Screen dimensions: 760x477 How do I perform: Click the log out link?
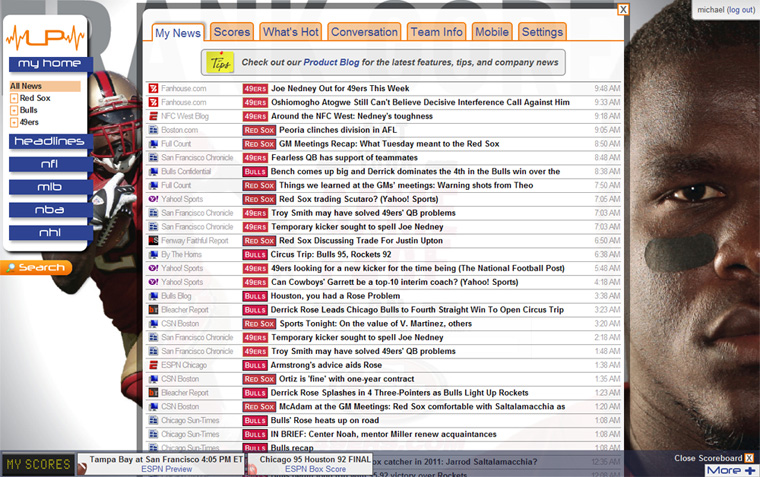click(741, 9)
